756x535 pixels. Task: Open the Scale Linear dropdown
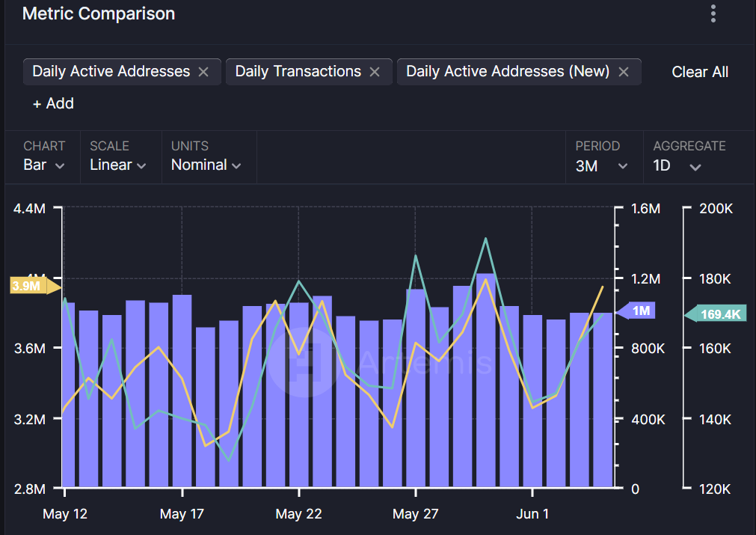pyautogui.click(x=117, y=165)
